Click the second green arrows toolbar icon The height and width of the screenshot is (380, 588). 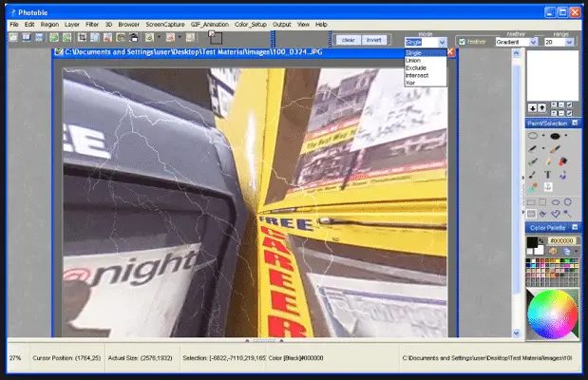click(66, 37)
